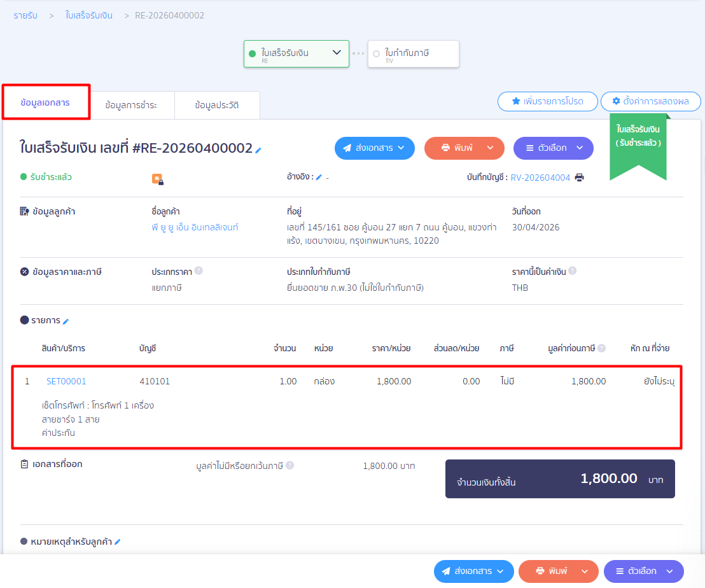Click breadcrumb text RE-20260400002
Viewport: 705px width, 588px height.
pos(169,15)
